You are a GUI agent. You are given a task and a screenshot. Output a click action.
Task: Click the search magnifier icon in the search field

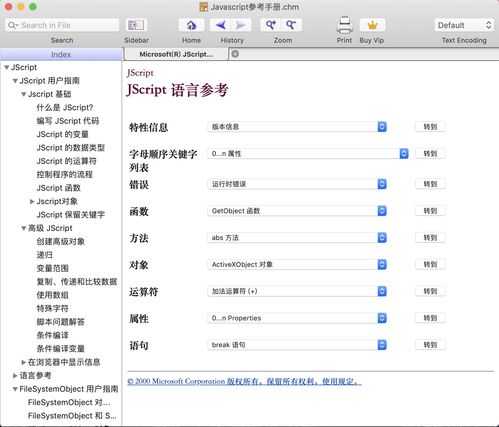point(12,25)
